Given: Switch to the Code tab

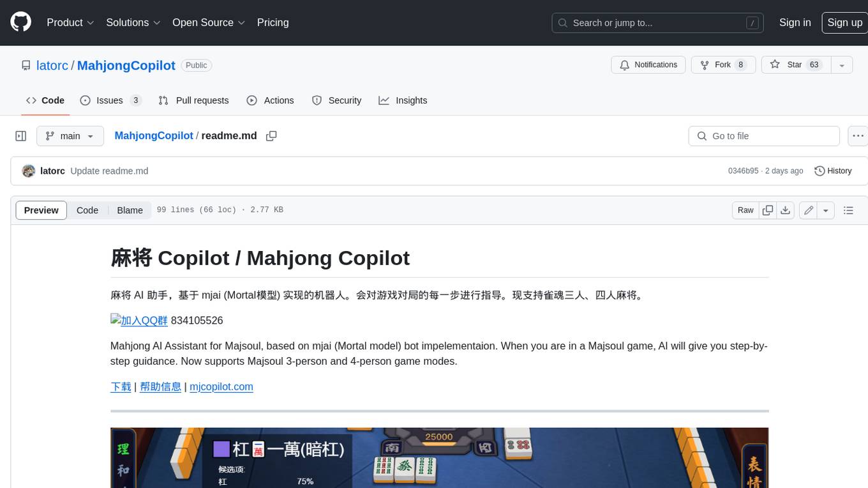Looking at the screenshot, I should point(45,100).
